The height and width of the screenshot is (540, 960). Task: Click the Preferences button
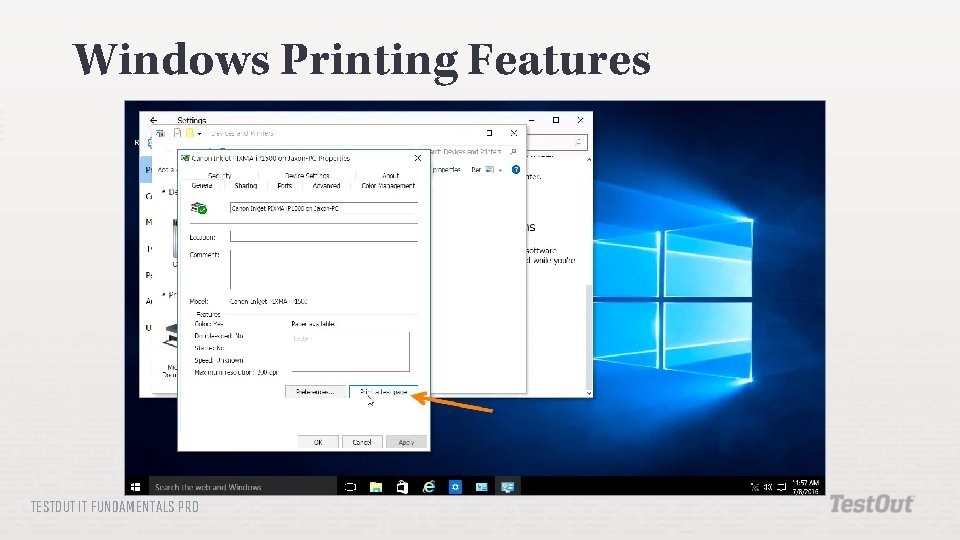coord(315,392)
